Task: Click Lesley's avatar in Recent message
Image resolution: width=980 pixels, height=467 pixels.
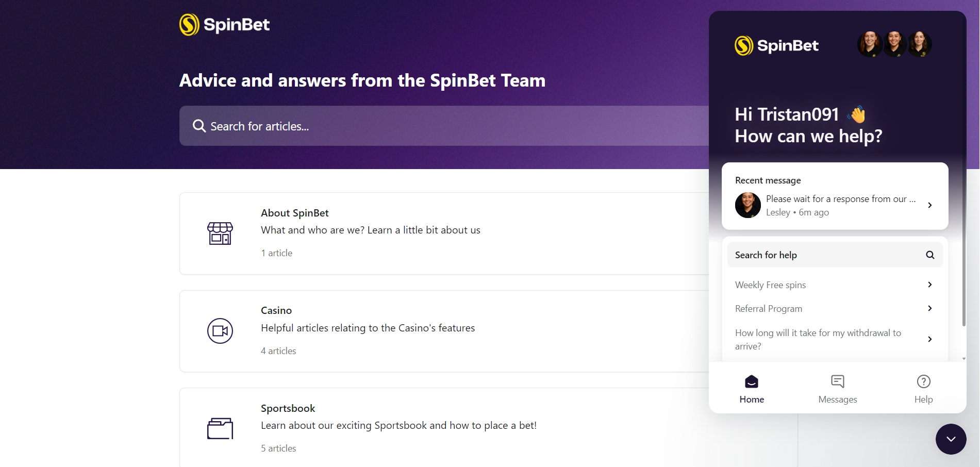Action: tap(748, 205)
